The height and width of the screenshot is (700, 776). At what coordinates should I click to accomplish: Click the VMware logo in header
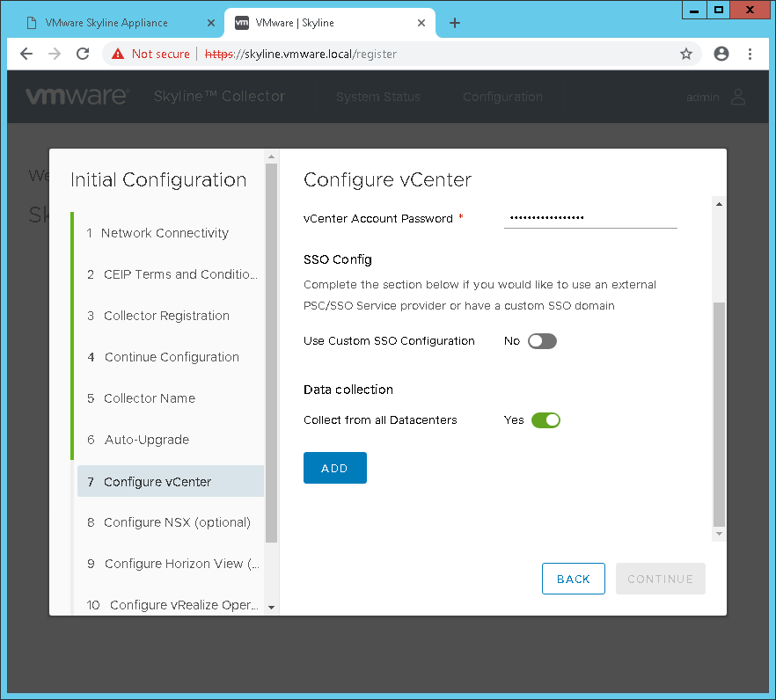(x=77, y=96)
